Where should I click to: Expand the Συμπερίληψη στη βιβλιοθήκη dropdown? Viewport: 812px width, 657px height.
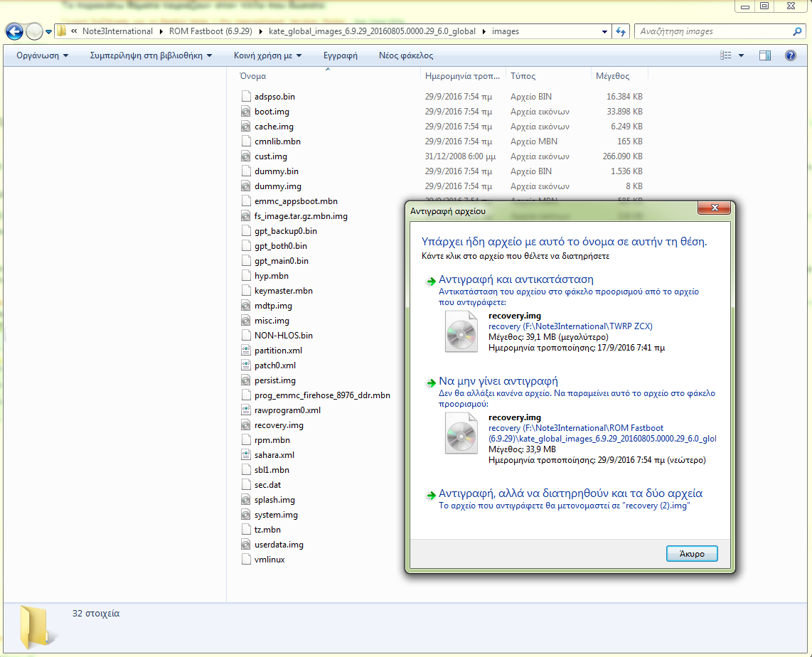click(x=151, y=55)
